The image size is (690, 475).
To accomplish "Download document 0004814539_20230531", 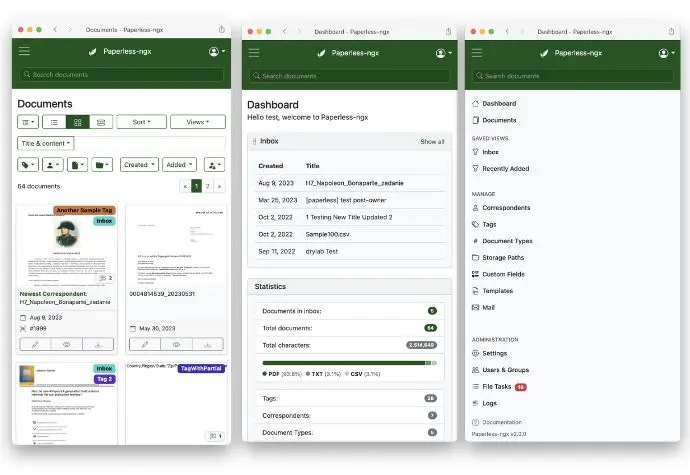I will [x=208, y=344].
